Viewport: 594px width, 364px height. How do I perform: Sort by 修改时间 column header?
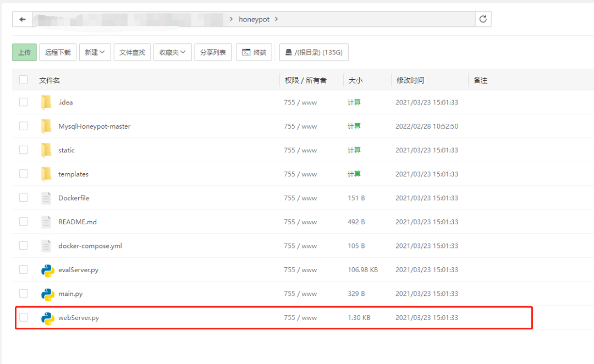410,80
